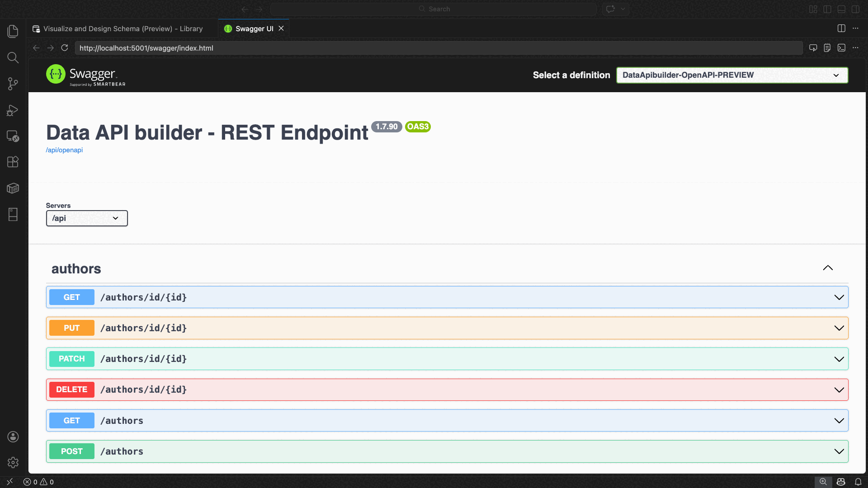Collapse the authors section
Viewport: 868px width, 488px height.
pos(827,268)
